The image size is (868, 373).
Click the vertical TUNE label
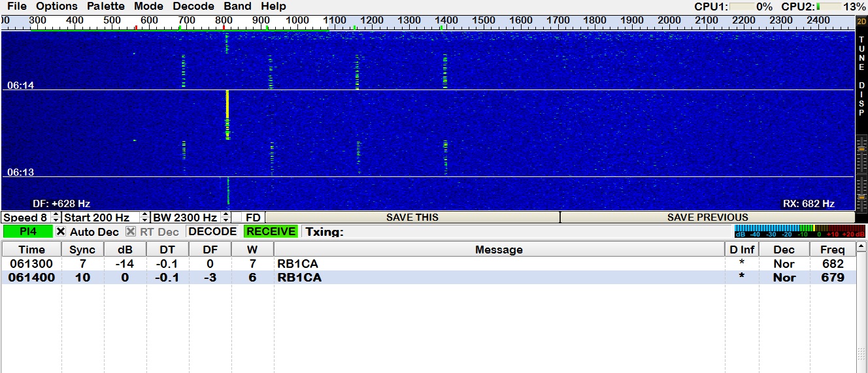point(861,54)
